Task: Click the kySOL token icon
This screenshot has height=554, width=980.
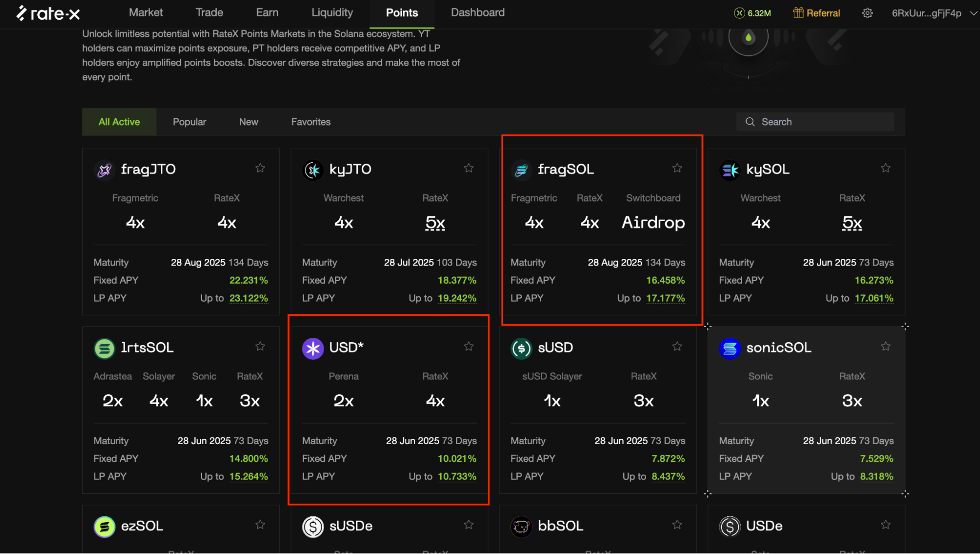Action: click(x=729, y=169)
